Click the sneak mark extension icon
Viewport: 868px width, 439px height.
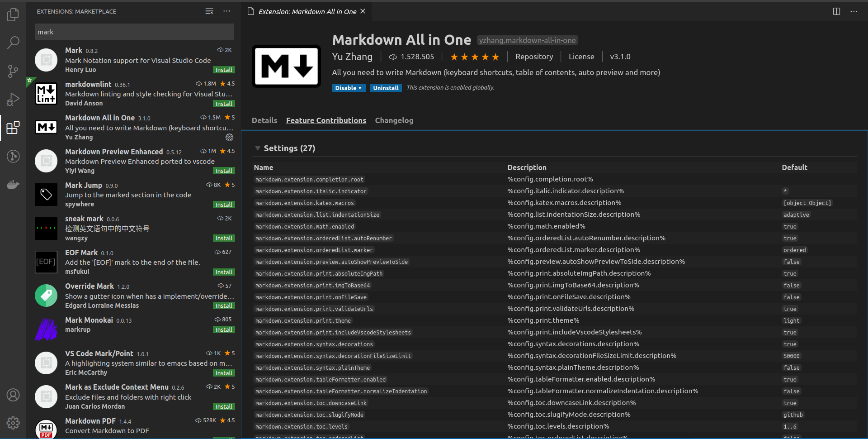pyautogui.click(x=46, y=228)
